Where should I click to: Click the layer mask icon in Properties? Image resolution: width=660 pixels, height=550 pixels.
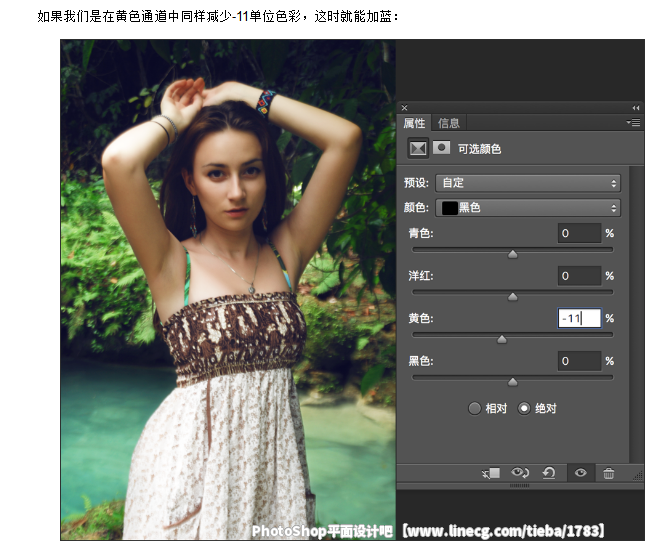441,148
